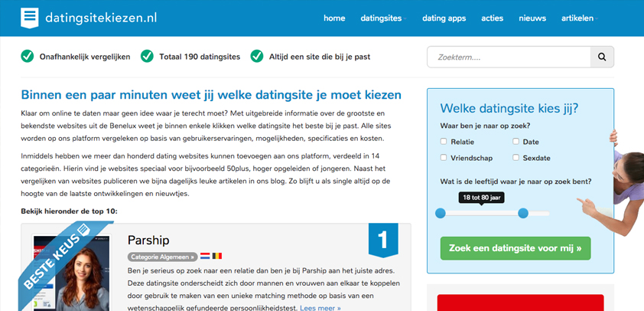Check the Date checkbox
Viewport: 644px width, 311px height.
[516, 142]
